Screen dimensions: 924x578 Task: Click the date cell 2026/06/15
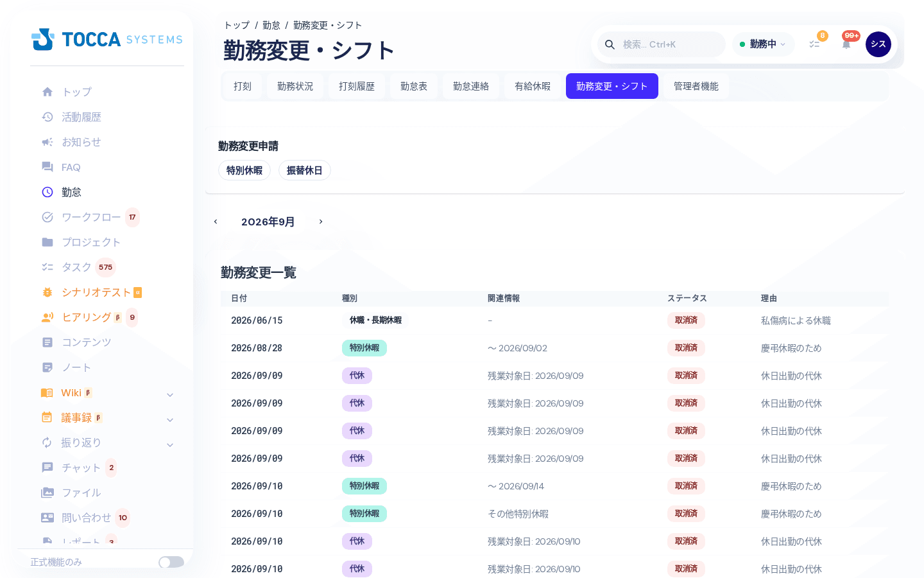(257, 320)
